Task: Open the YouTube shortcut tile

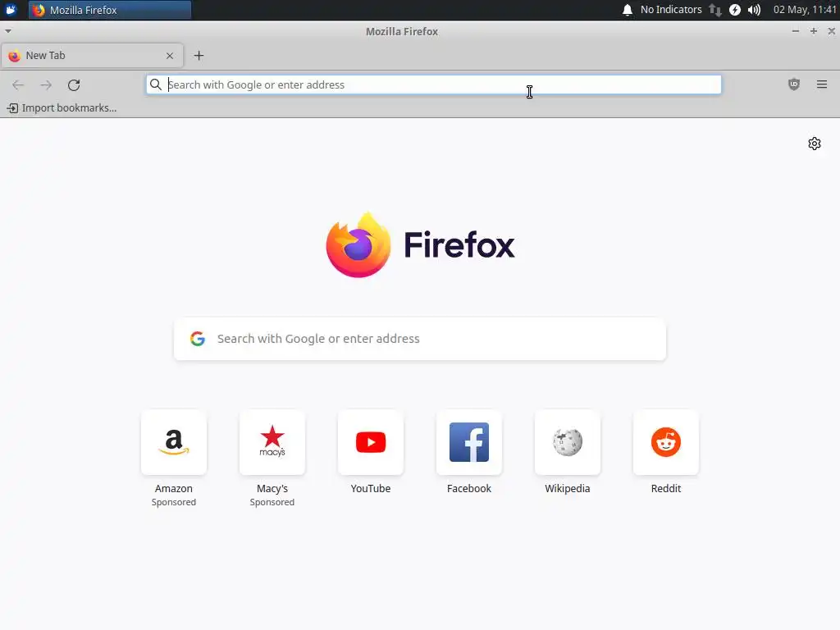Action: (371, 442)
